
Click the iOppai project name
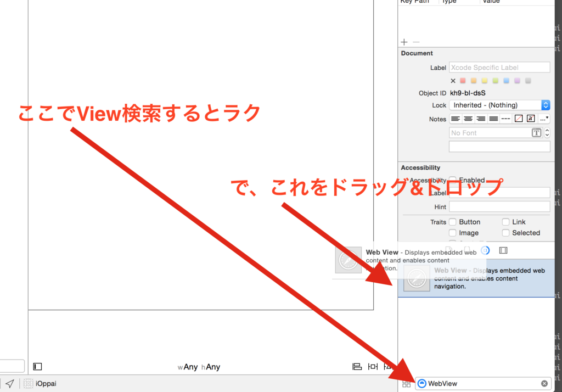tap(46, 383)
